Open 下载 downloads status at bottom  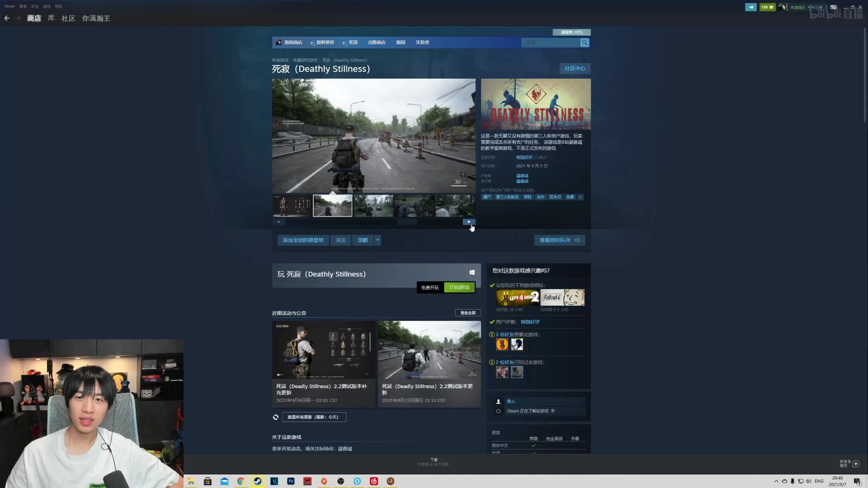[434, 462]
